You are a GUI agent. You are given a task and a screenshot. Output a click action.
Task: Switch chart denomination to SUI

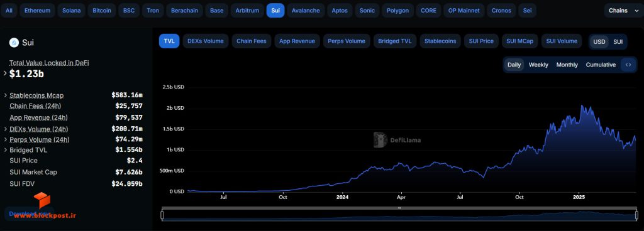click(x=618, y=41)
